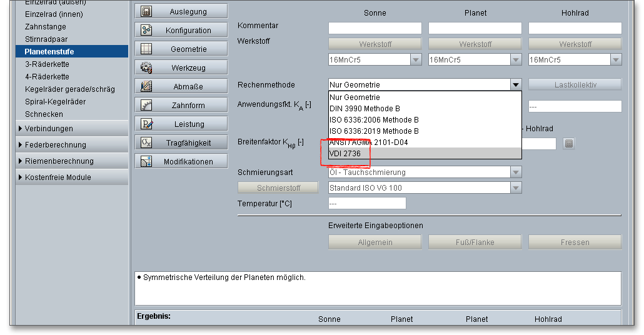This screenshot has width=644, height=335.
Task: Click small icon button beside Breitenfaktor field
Action: pyautogui.click(x=568, y=144)
